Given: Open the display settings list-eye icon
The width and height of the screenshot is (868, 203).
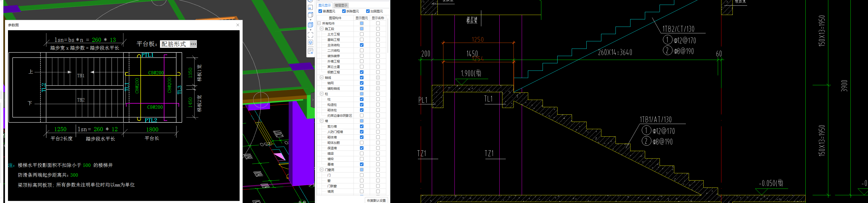Looking at the screenshot, I should coord(310,51).
